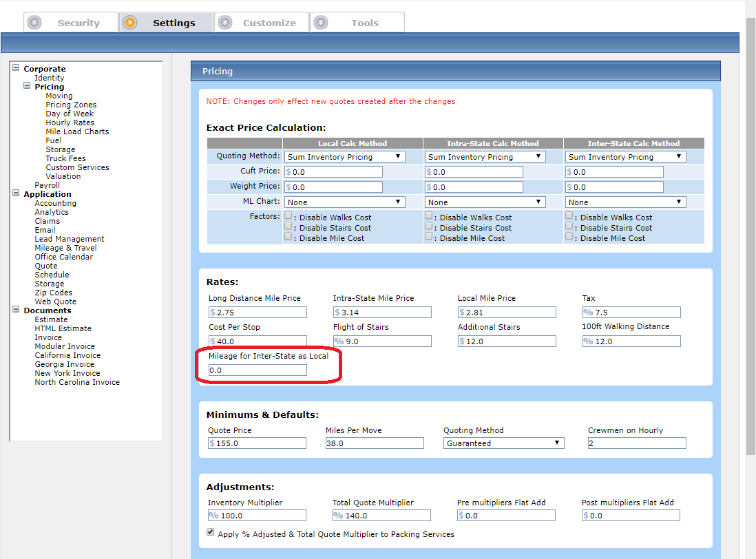Check Intra-State Disable Stairs Cost
This screenshot has height=559, width=756.
[x=429, y=226]
